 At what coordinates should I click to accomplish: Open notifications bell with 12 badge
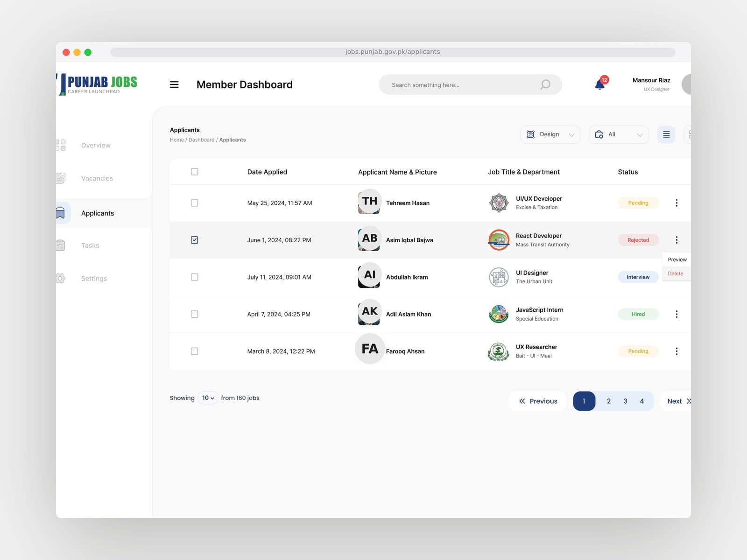[x=601, y=84]
